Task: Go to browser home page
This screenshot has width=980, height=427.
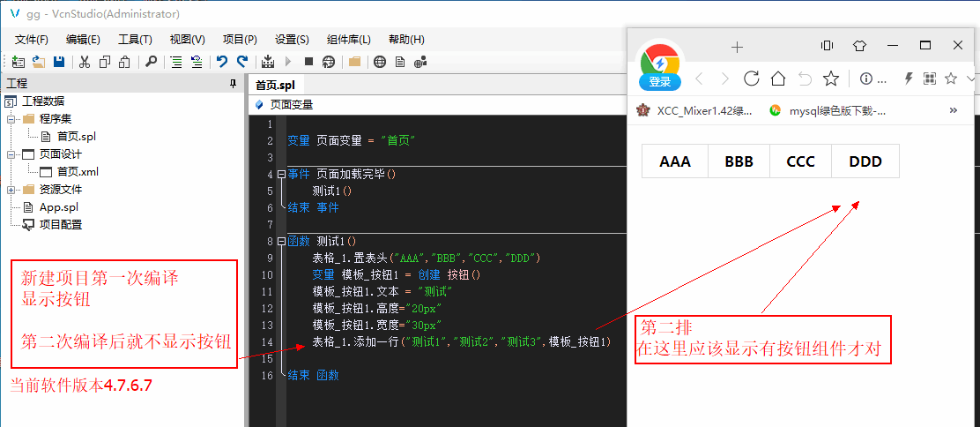Action: pyautogui.click(x=777, y=79)
